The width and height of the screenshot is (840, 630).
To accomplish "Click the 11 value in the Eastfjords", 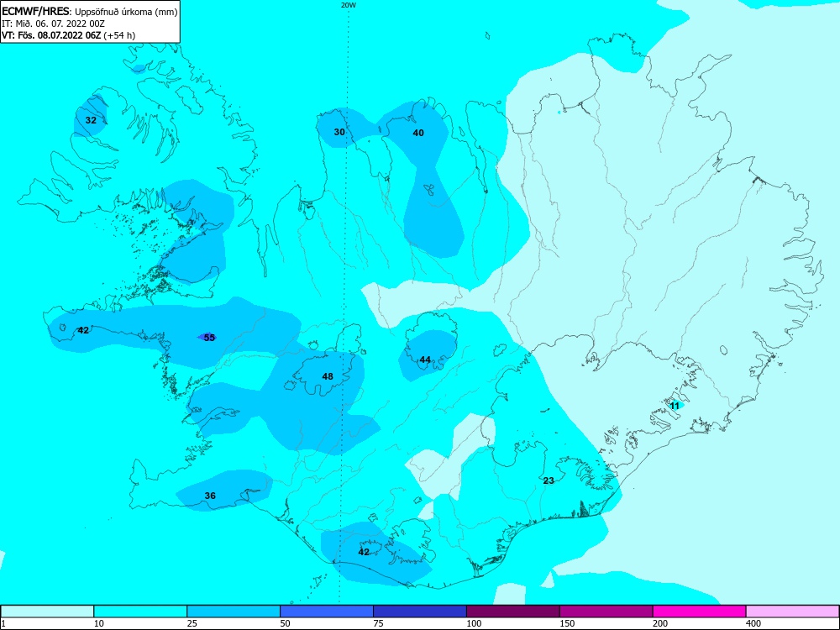I will [675, 406].
